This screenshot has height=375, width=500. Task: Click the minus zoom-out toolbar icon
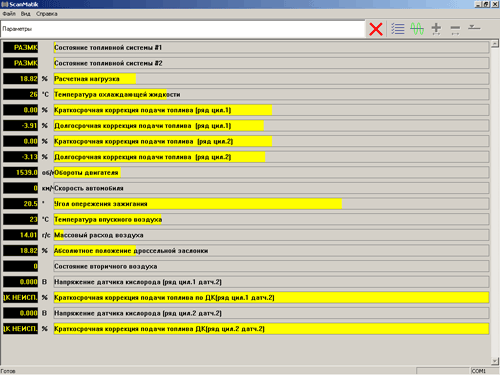point(455,29)
